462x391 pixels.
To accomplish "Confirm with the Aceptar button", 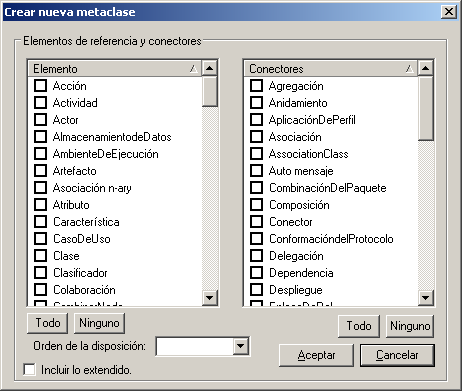I will pos(316,355).
